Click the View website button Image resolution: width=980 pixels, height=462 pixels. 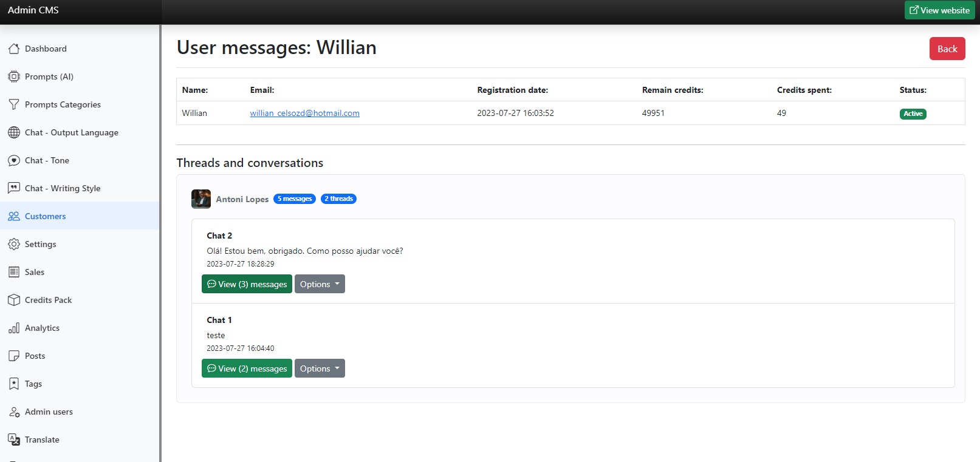939,10
